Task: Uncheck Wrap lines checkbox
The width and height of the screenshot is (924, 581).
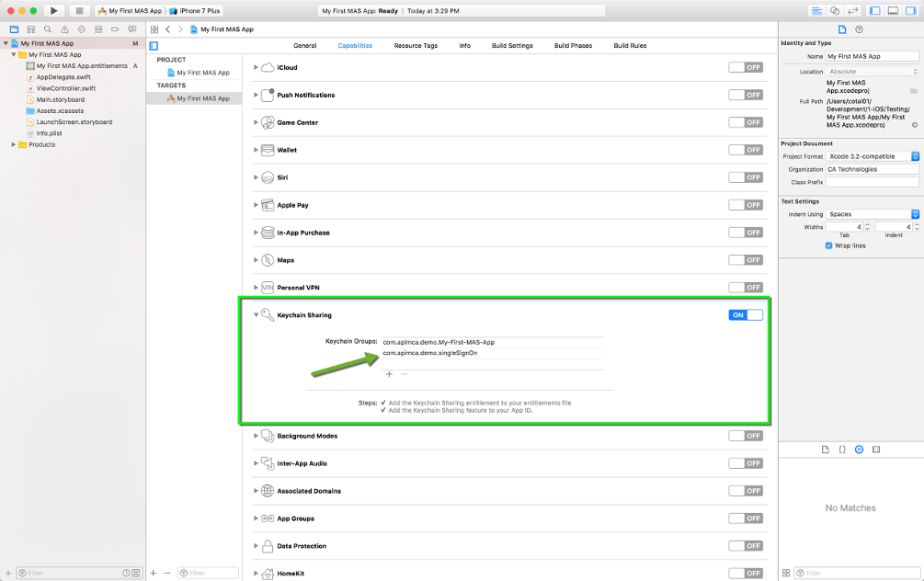Action: [828, 245]
